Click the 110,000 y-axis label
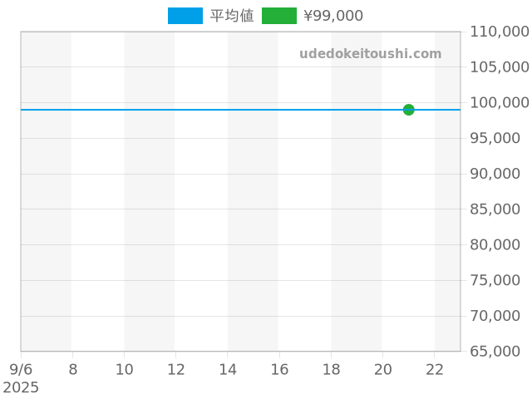Screen dimensions: 532x399 [499, 32]
